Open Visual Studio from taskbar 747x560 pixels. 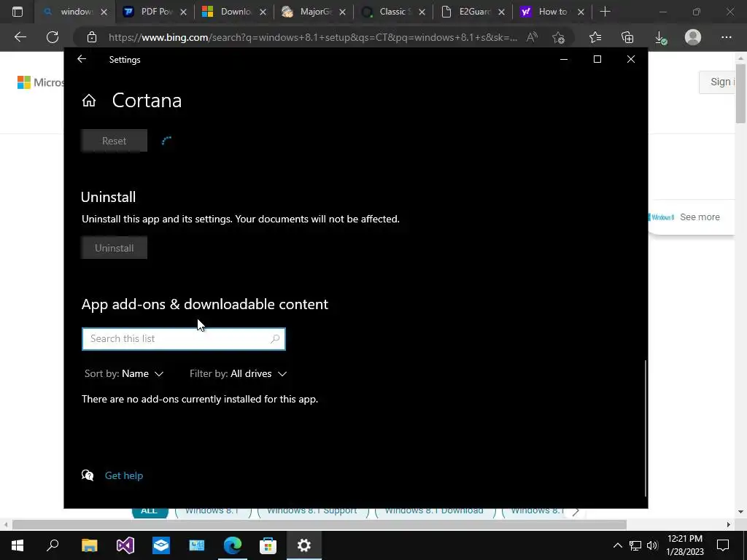125,545
